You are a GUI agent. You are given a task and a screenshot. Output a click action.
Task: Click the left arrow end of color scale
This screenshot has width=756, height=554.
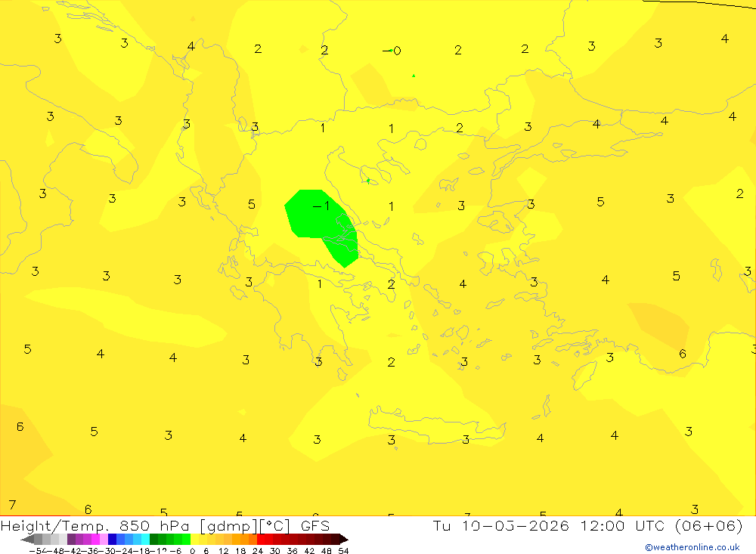point(27,540)
